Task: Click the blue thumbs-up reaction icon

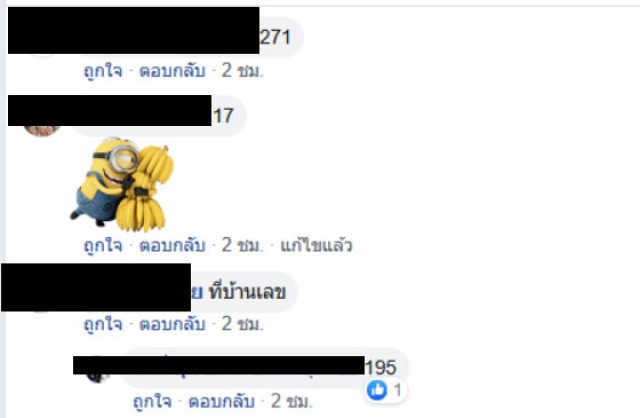Action: click(377, 390)
